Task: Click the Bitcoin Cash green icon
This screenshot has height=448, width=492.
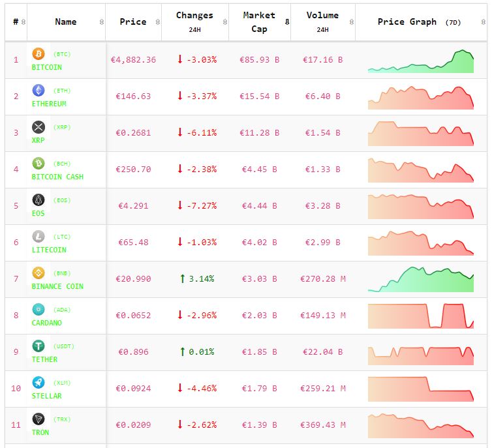Action: tap(38, 164)
